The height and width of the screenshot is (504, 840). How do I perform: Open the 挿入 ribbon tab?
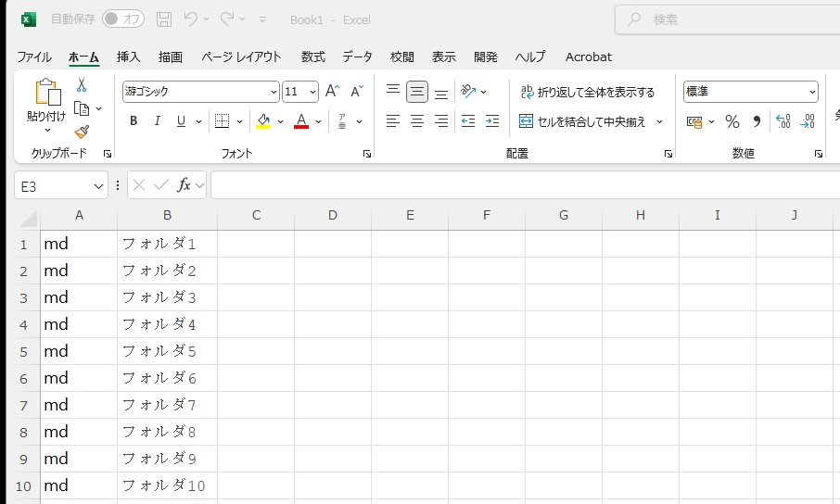(129, 57)
